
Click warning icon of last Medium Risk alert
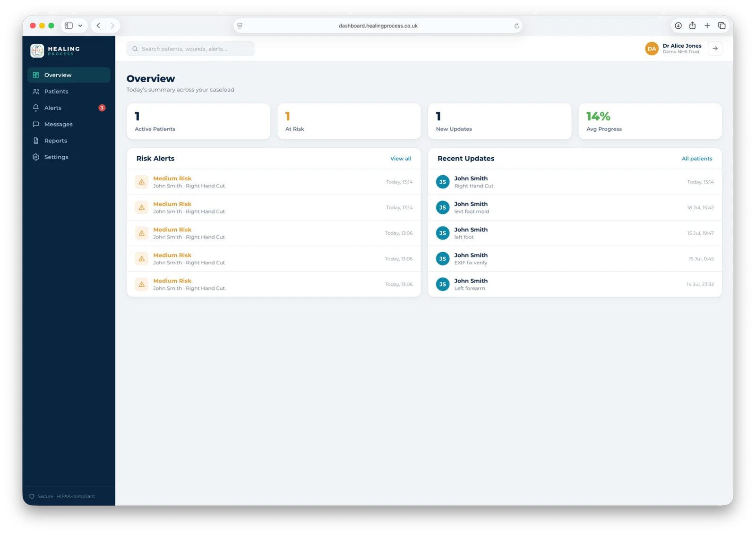pos(141,284)
